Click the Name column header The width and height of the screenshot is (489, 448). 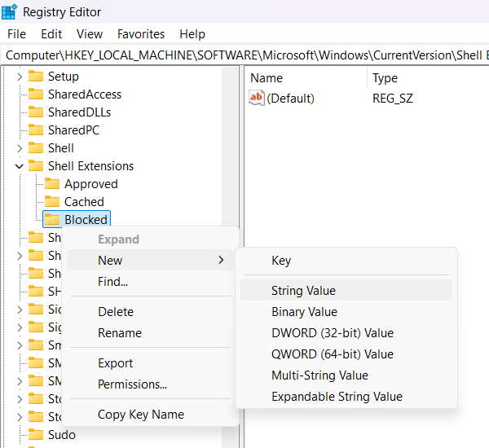(267, 78)
